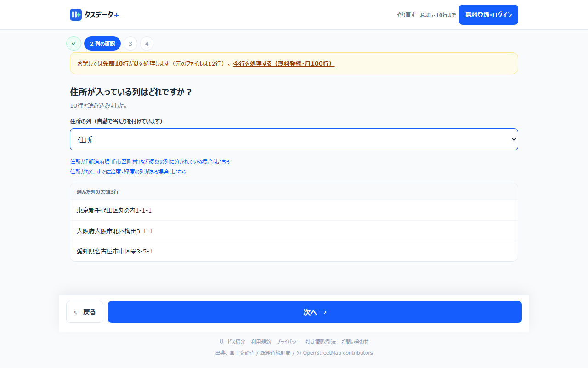Click the やり直す link in header
588x368 pixels.
pyautogui.click(x=406, y=15)
